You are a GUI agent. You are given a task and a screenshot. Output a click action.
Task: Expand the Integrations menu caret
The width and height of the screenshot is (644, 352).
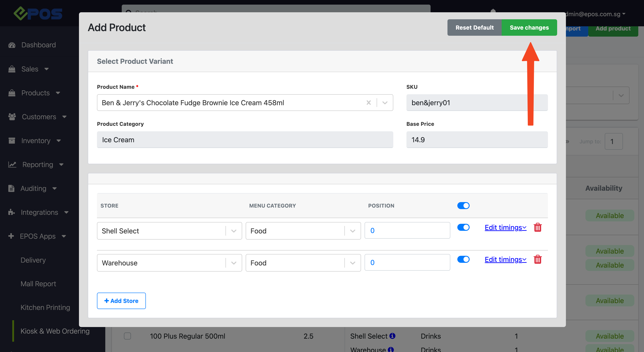point(66,212)
